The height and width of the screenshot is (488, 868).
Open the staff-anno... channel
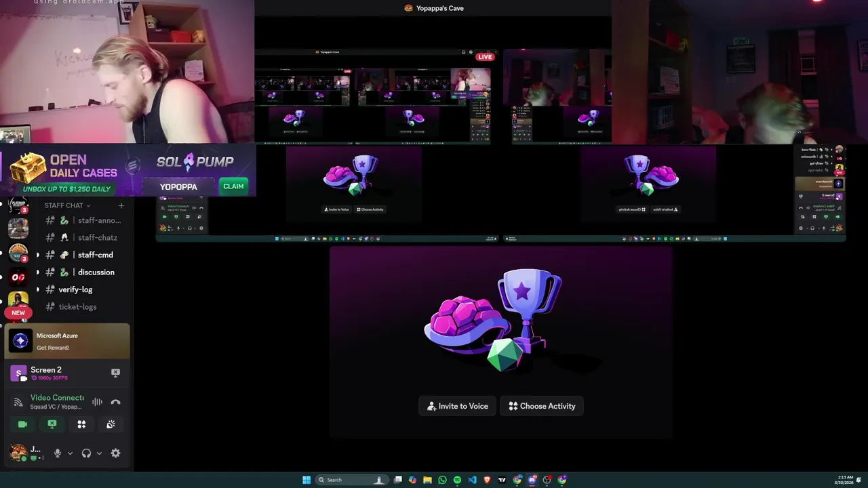pyautogui.click(x=84, y=220)
